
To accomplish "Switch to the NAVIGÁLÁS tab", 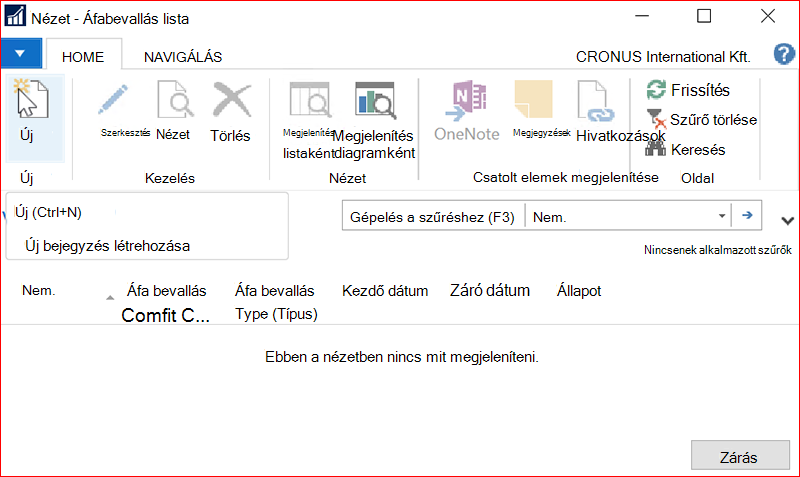I will pyautogui.click(x=183, y=57).
